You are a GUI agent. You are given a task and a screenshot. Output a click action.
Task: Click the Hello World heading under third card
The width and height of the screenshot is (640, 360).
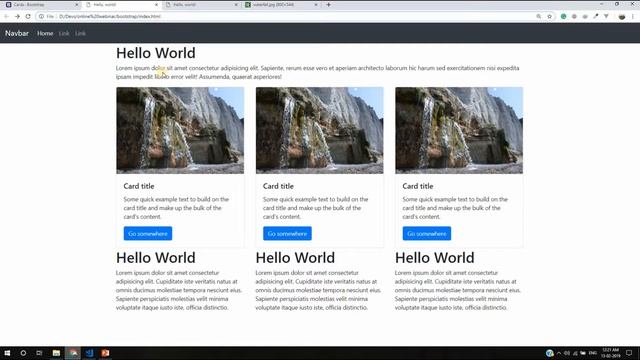435,258
